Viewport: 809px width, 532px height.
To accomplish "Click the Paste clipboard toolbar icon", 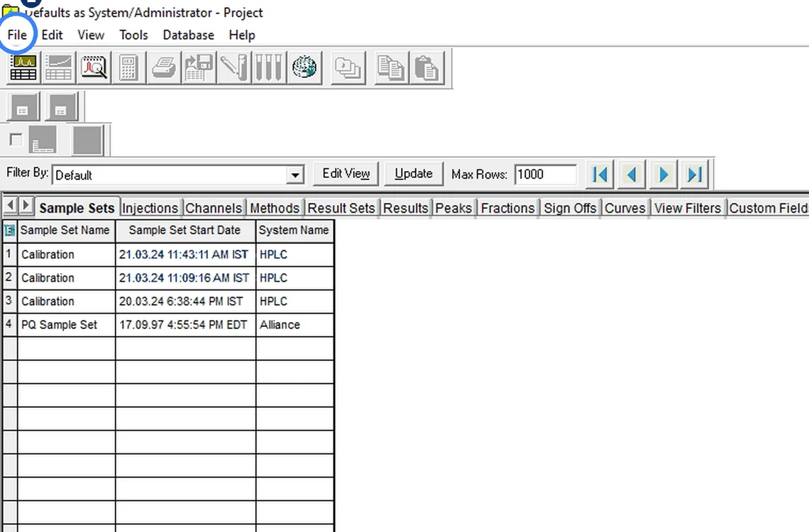I will pyautogui.click(x=426, y=67).
